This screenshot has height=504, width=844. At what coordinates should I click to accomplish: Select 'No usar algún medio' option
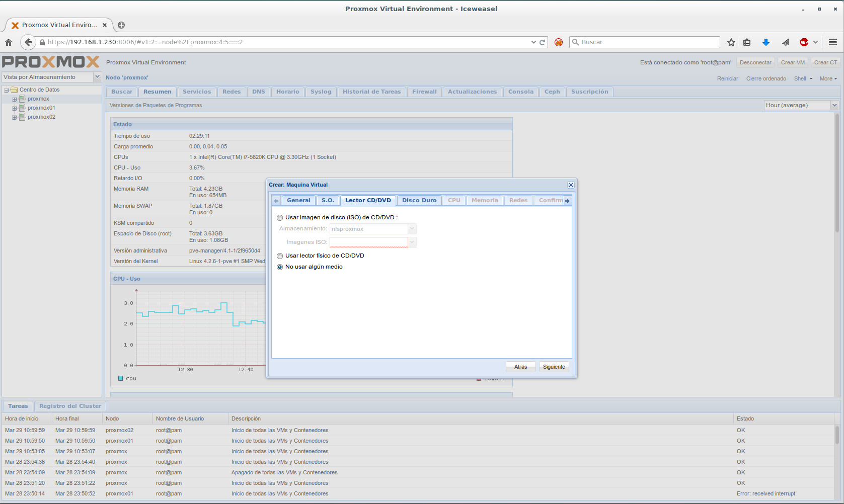click(x=280, y=267)
